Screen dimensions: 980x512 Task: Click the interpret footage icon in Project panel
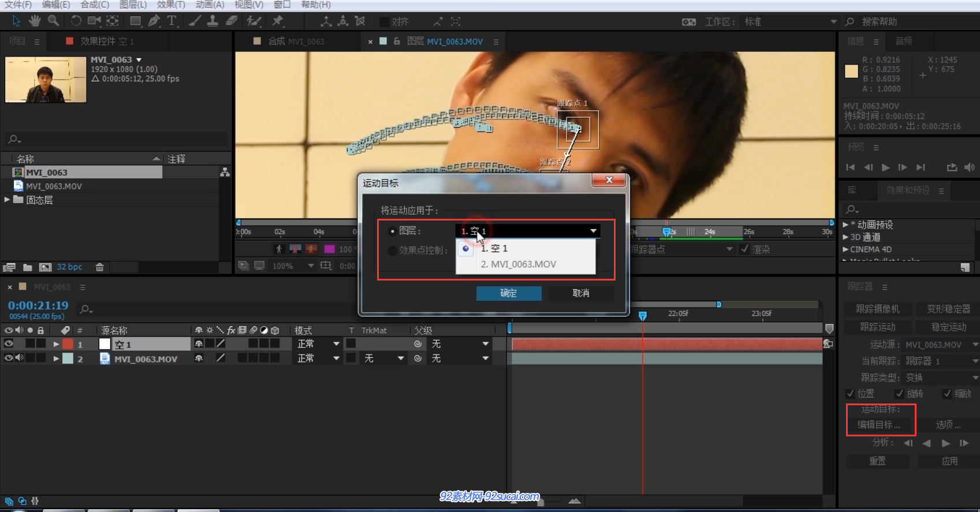(9, 267)
